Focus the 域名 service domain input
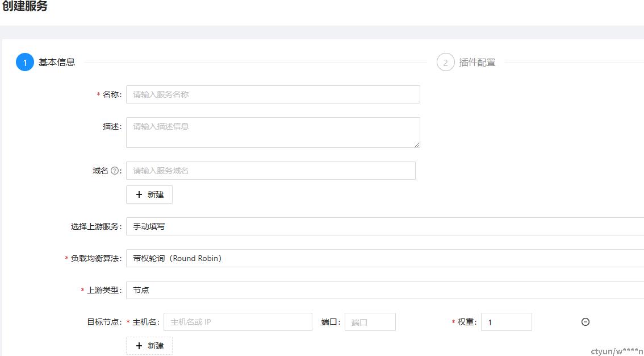The height and width of the screenshot is (356, 644). pyautogui.click(x=270, y=171)
